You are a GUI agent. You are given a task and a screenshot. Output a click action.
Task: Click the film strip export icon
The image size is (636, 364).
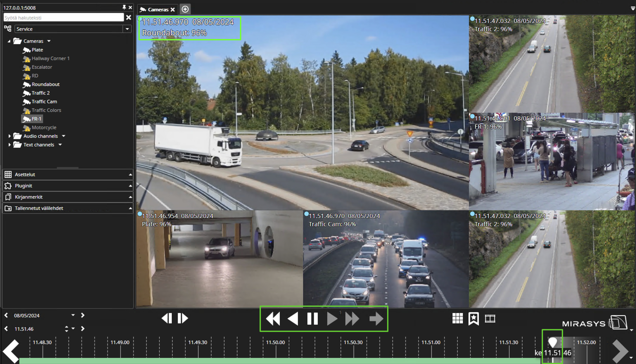pos(490,319)
